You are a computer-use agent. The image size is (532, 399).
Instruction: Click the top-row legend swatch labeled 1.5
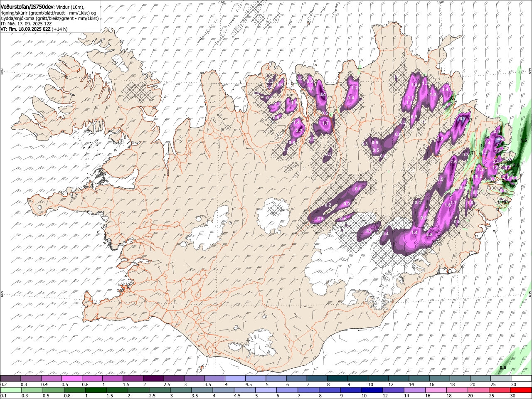[133, 379]
